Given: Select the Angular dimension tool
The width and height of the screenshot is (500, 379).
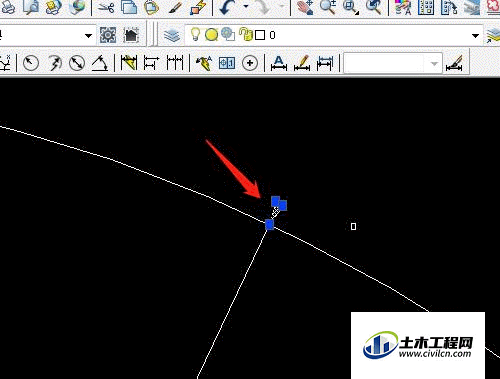Looking at the screenshot, I should click(100, 63).
